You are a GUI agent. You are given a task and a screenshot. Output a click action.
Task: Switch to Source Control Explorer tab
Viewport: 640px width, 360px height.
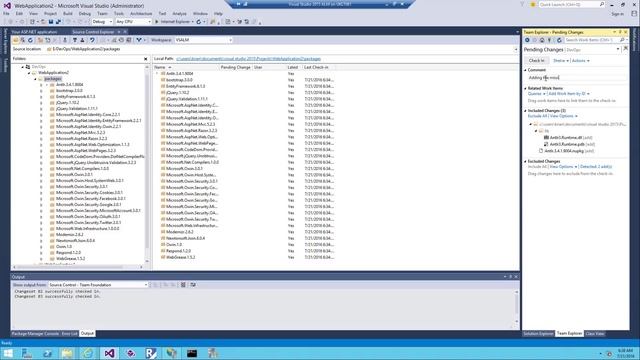[x=93, y=32]
